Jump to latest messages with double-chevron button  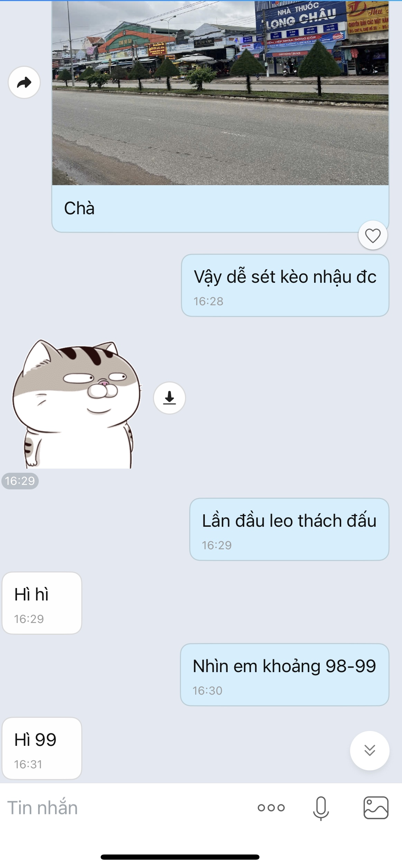[x=369, y=751]
